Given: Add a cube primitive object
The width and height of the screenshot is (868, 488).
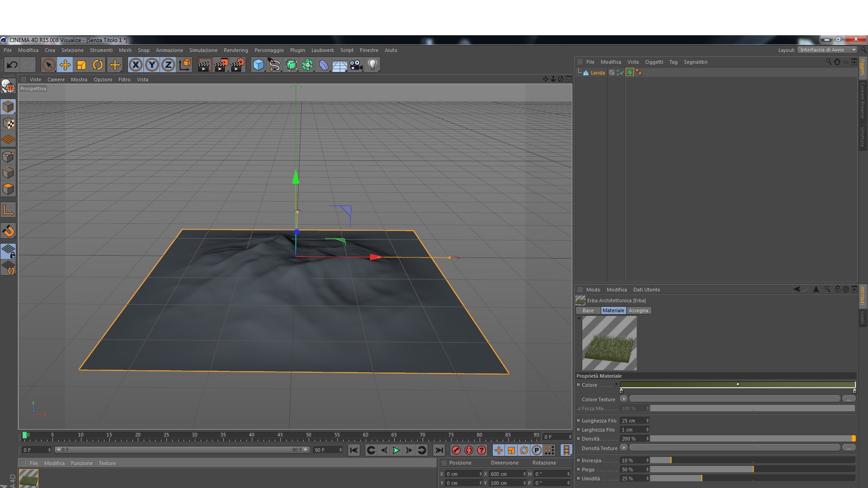Looking at the screenshot, I should pos(258,65).
